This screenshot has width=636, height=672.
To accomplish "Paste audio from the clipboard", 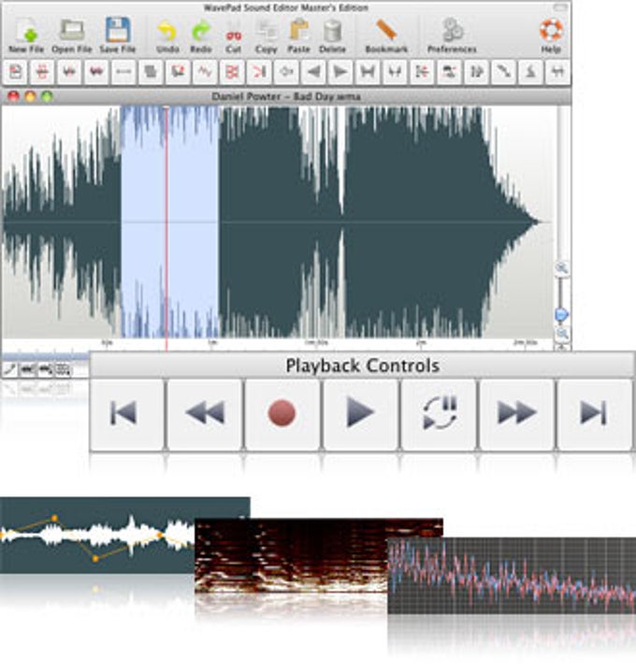I will pos(299,36).
